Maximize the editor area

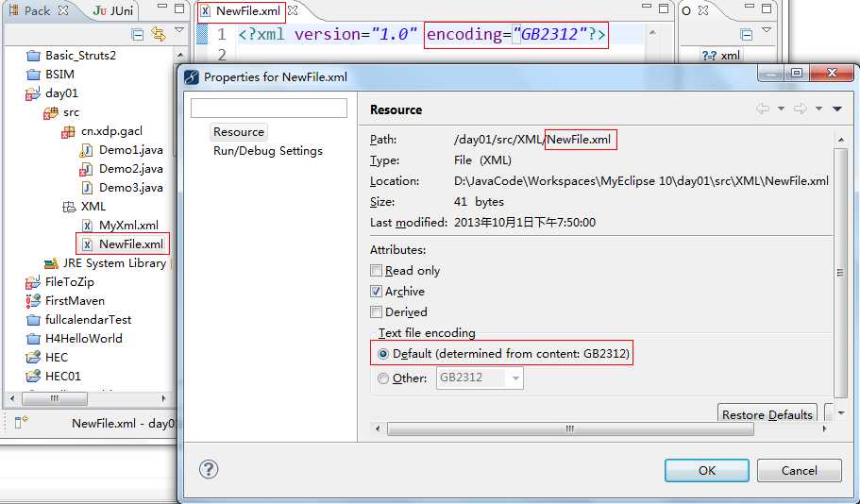click(x=664, y=8)
